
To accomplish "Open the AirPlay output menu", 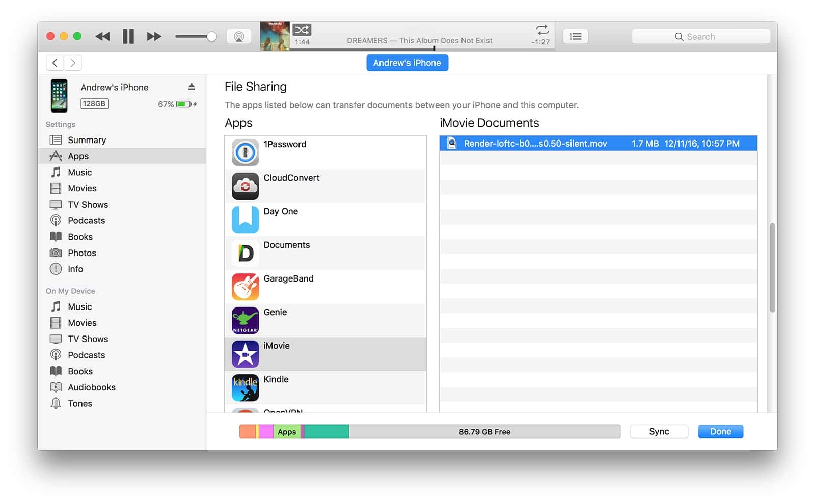I will (239, 37).
